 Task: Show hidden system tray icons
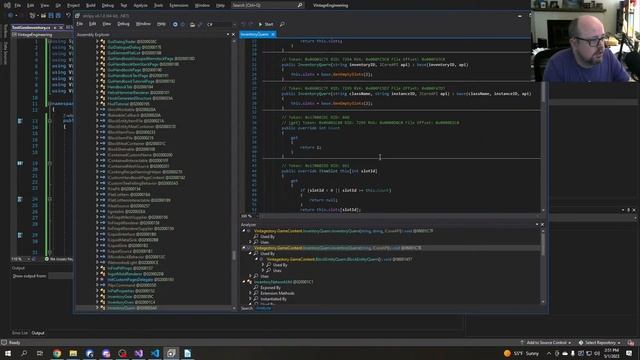(x=549, y=353)
